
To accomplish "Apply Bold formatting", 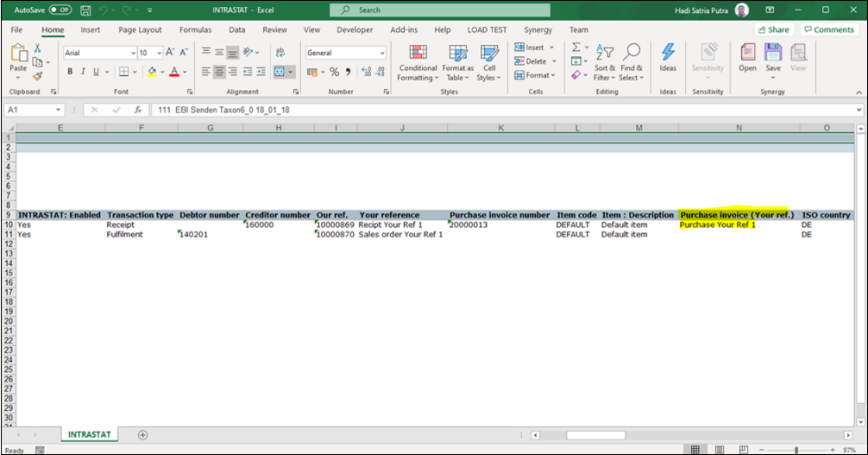I will click(x=70, y=72).
